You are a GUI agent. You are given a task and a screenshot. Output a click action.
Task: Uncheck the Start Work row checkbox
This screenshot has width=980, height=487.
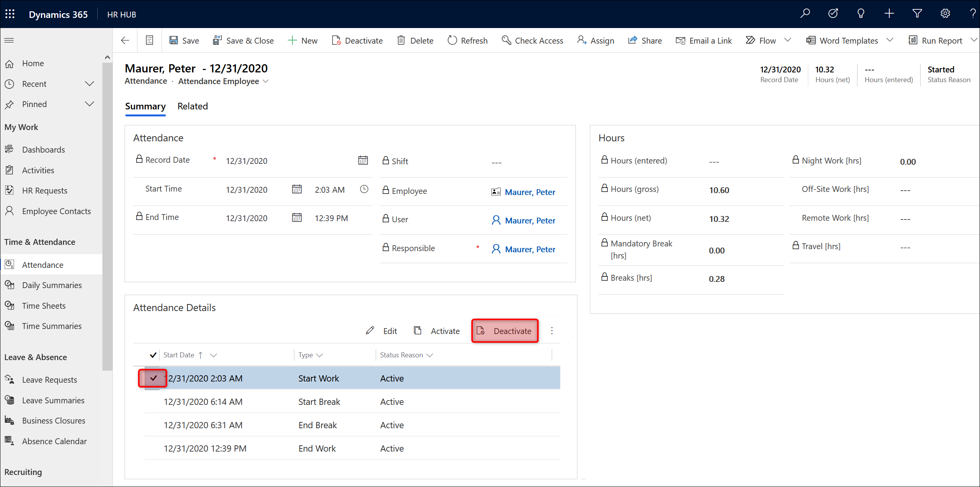coord(153,378)
